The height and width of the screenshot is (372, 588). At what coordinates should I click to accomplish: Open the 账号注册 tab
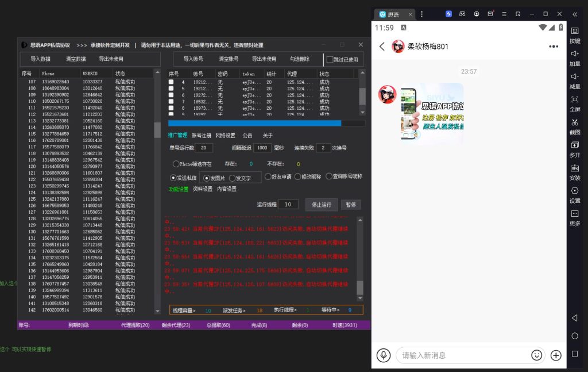201,136
